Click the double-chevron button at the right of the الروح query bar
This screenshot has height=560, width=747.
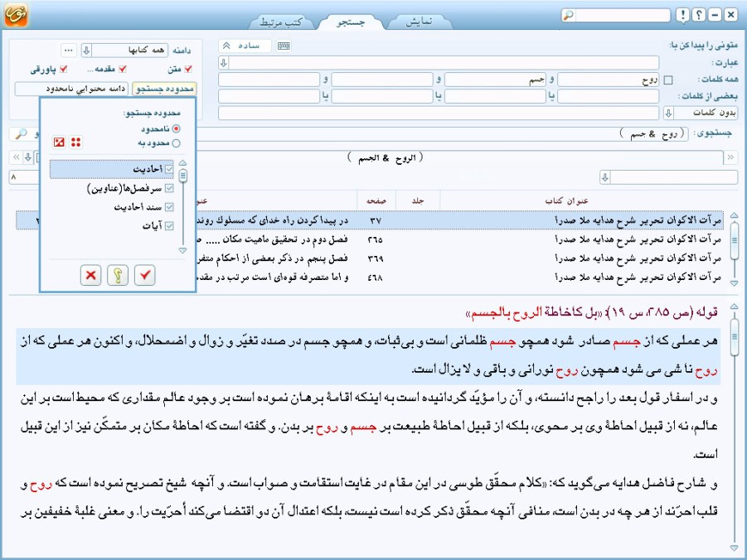point(730,157)
